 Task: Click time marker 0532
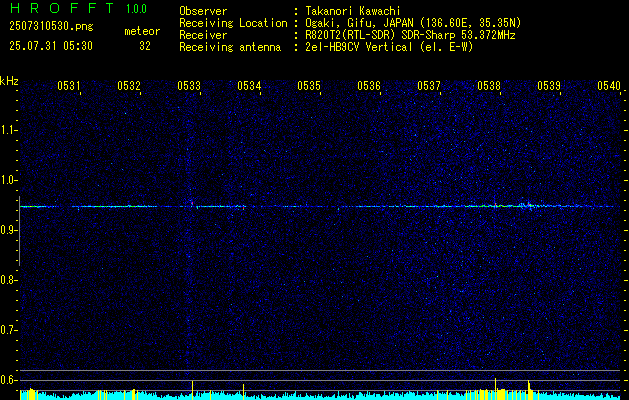129,85
